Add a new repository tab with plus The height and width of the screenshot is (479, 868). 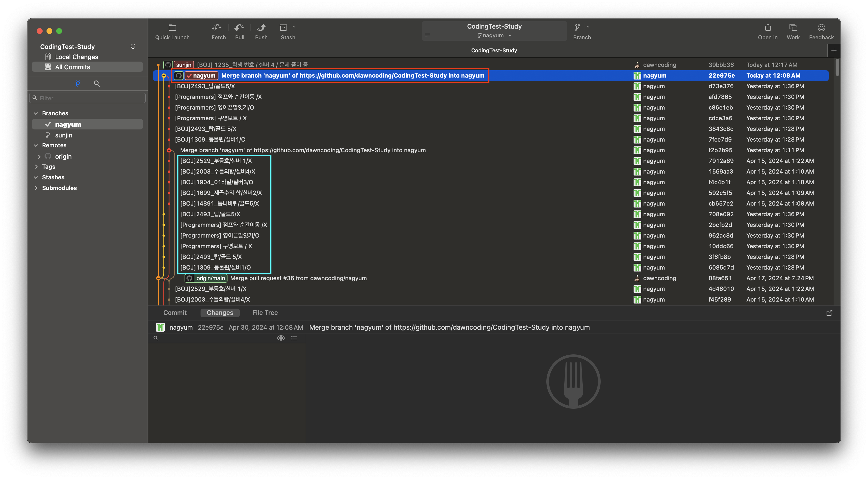coord(834,51)
